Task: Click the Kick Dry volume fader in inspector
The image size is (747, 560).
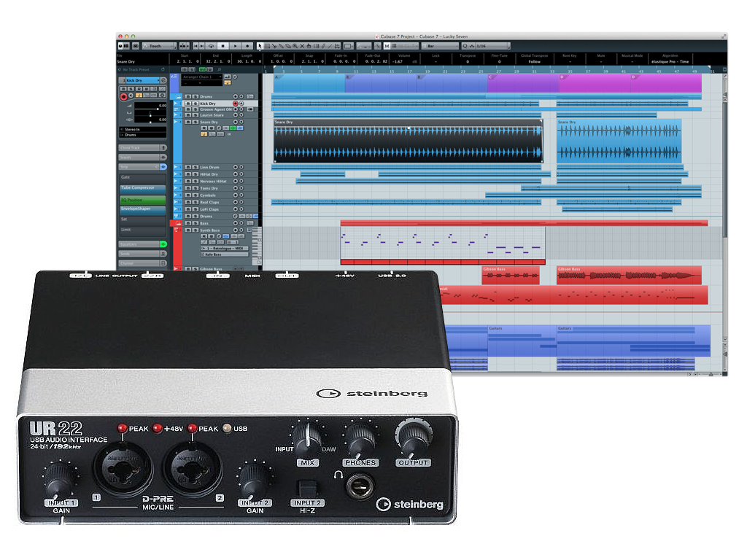Action: (x=150, y=108)
